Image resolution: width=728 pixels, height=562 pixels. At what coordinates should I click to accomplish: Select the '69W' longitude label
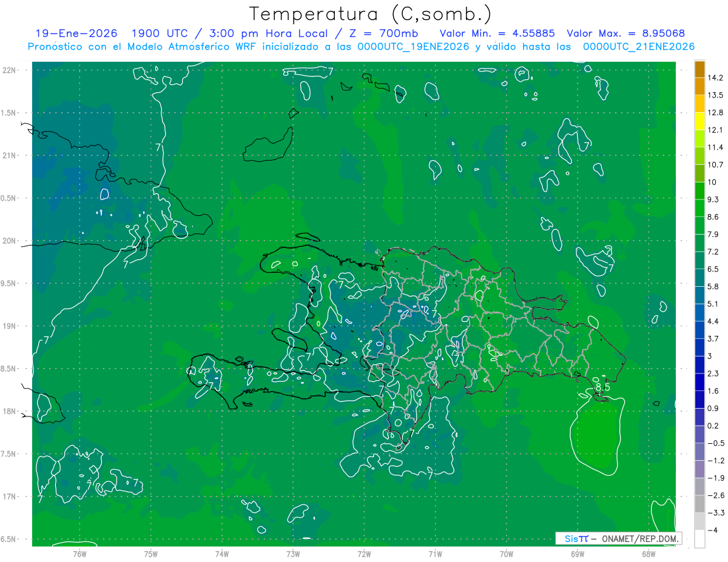pos(578,554)
